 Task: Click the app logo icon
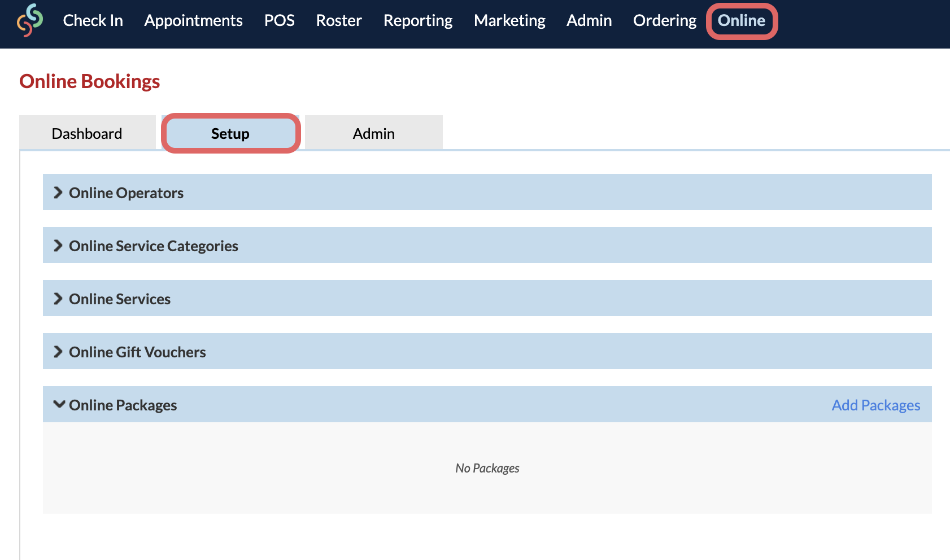click(x=30, y=20)
